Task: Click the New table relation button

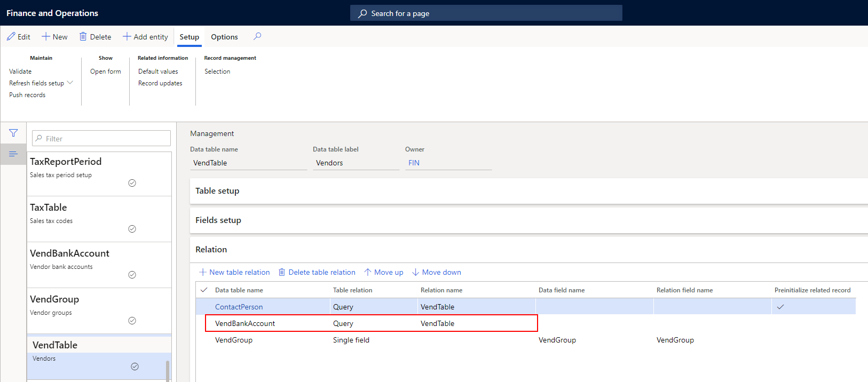Action: [234, 272]
